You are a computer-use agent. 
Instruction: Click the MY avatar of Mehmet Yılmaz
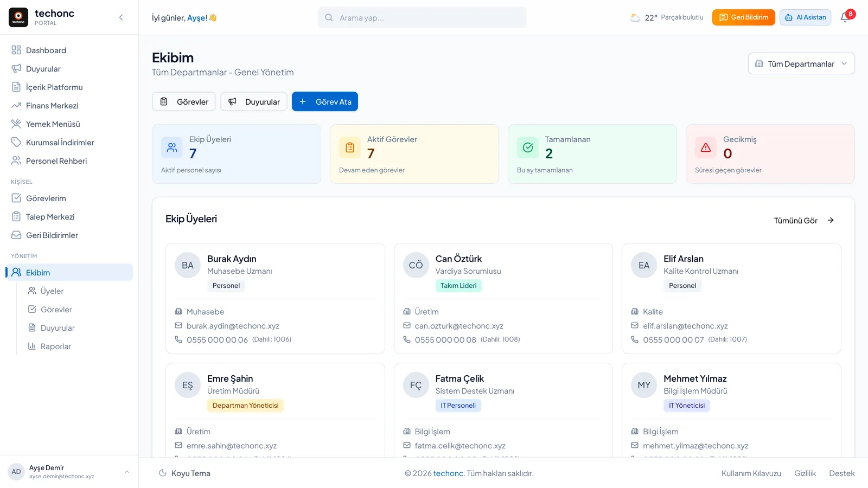click(644, 385)
